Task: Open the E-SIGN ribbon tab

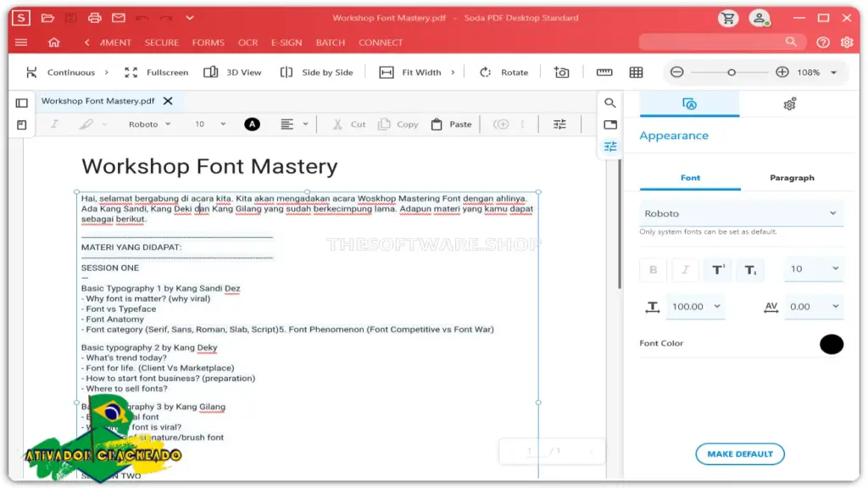Action: pos(287,42)
